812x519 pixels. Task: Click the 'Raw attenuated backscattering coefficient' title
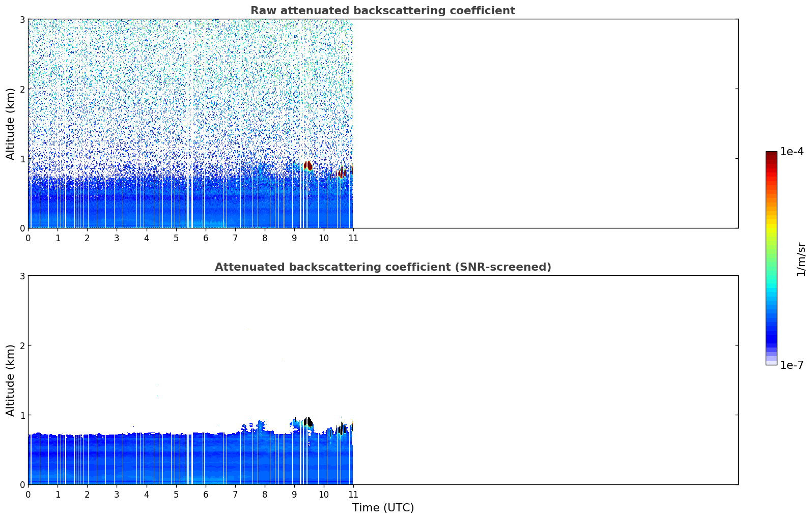tap(382, 11)
